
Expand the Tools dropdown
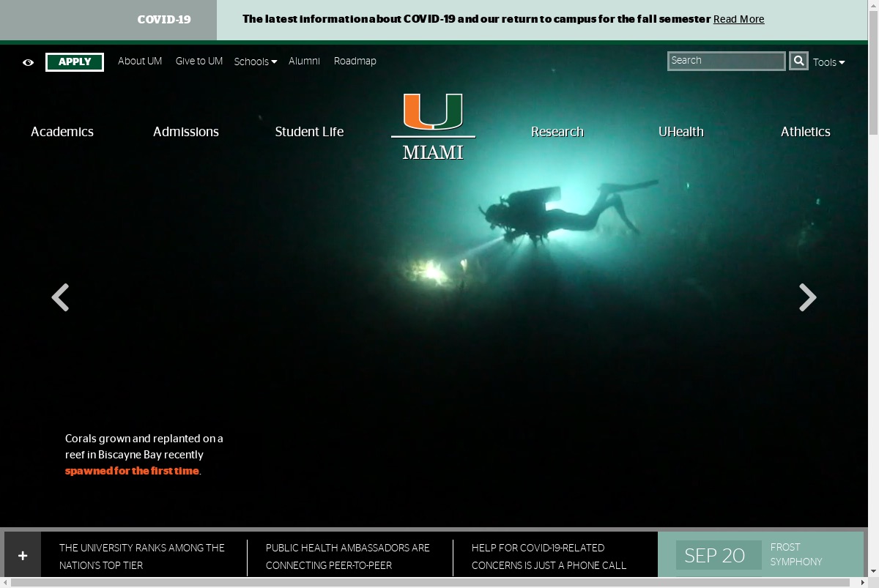coord(828,62)
